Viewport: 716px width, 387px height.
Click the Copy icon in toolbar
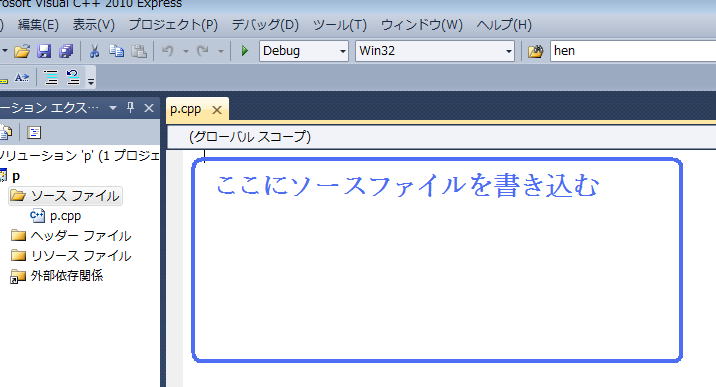pos(116,51)
